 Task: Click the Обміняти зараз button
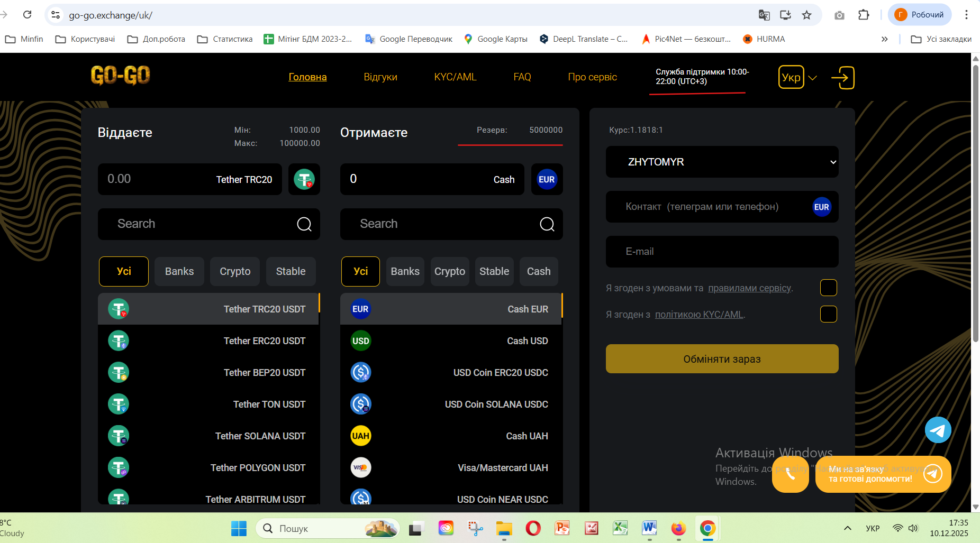point(722,359)
